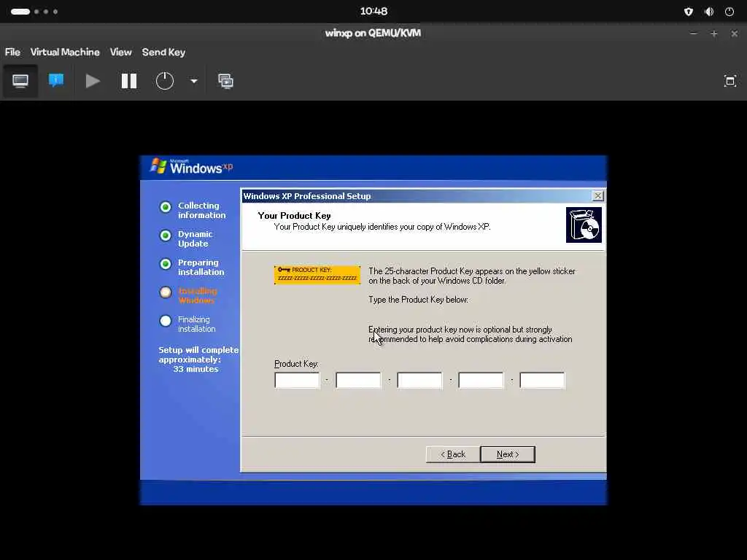The width and height of the screenshot is (747, 560).
Task: Open the View menu
Action: point(120,52)
